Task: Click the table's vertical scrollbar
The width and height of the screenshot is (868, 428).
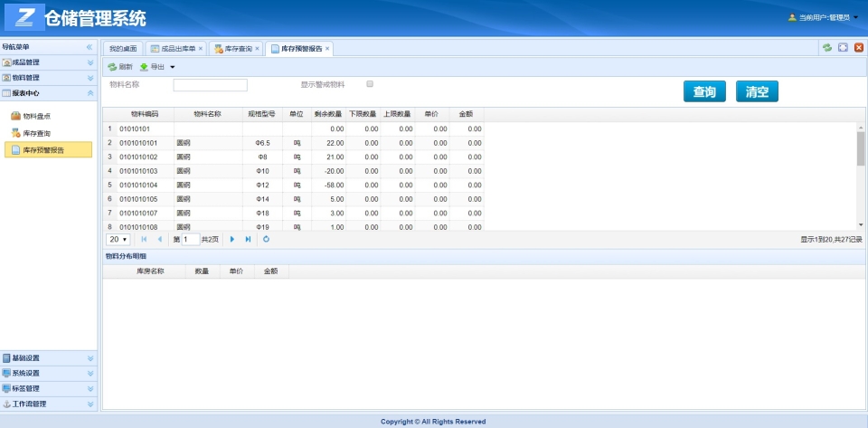Action: click(860, 149)
